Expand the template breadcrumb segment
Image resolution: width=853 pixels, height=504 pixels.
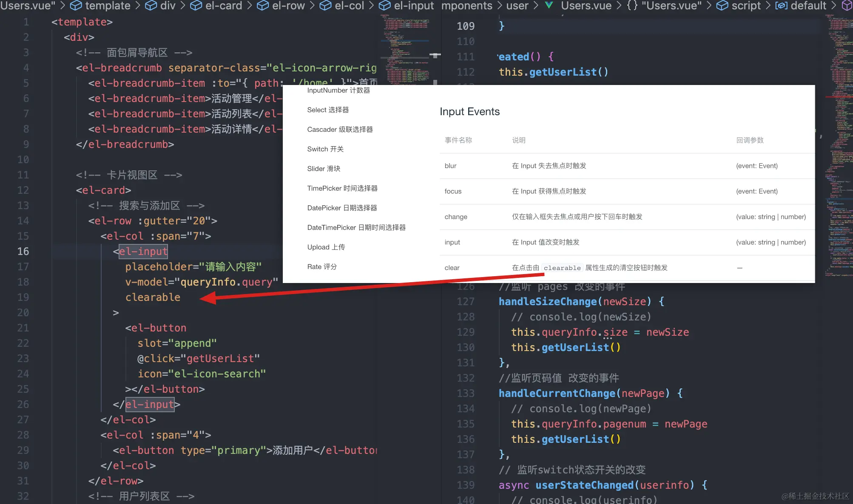(108, 6)
